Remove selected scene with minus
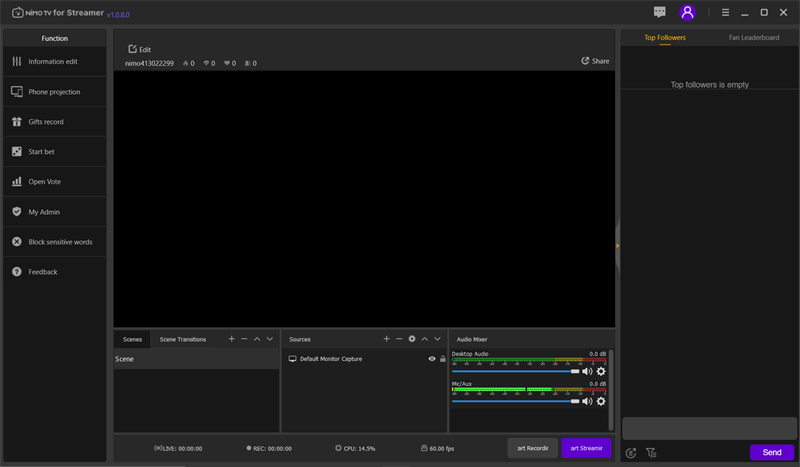The height and width of the screenshot is (467, 800). pos(244,339)
